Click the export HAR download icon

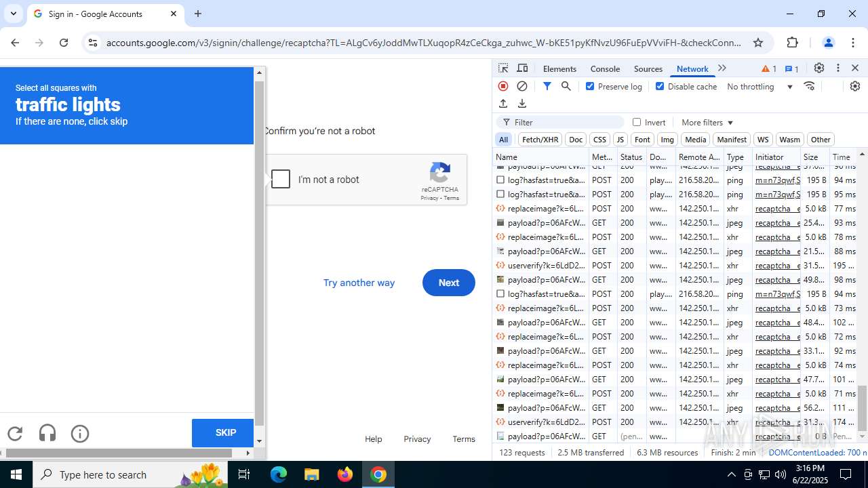coord(522,103)
